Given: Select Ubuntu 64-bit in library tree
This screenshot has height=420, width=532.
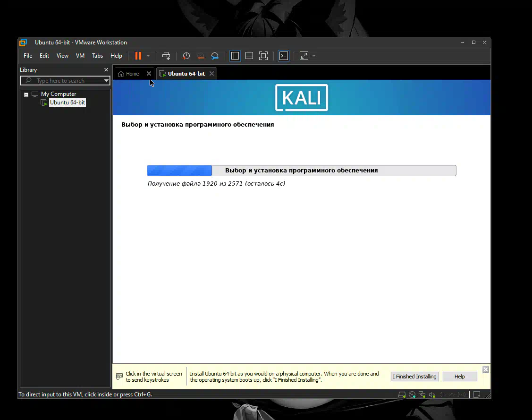Looking at the screenshot, I should (x=67, y=103).
